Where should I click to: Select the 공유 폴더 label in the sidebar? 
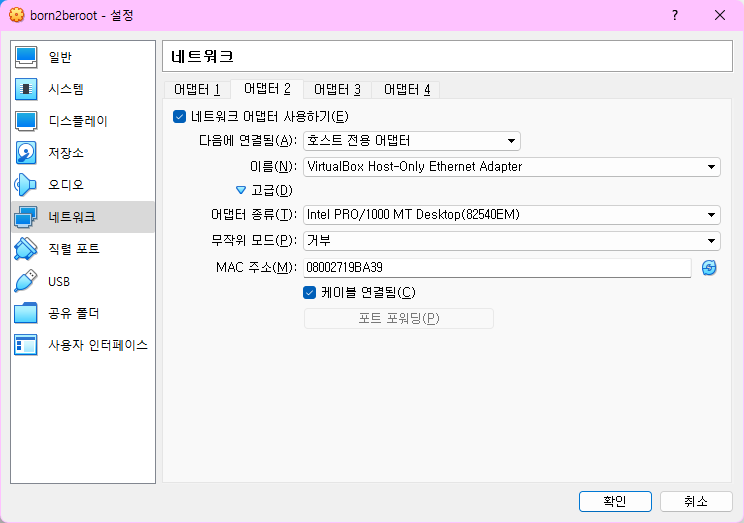click(x=74, y=313)
